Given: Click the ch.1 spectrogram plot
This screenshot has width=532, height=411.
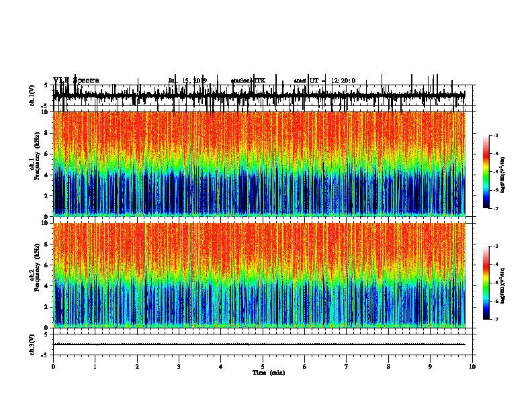Looking at the screenshot, I should click(x=259, y=164).
